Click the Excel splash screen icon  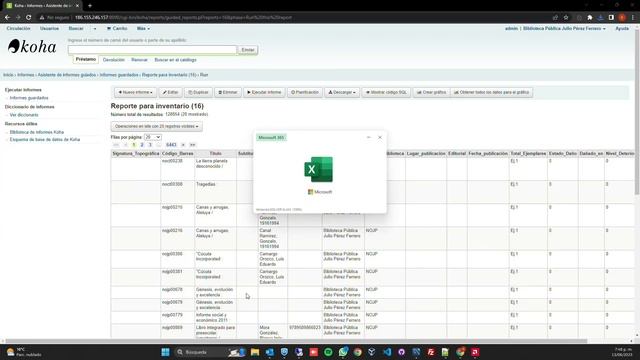pyautogui.click(x=319, y=169)
